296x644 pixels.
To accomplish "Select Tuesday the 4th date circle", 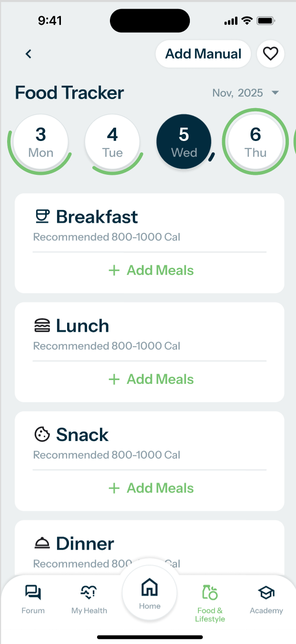I will 112,142.
